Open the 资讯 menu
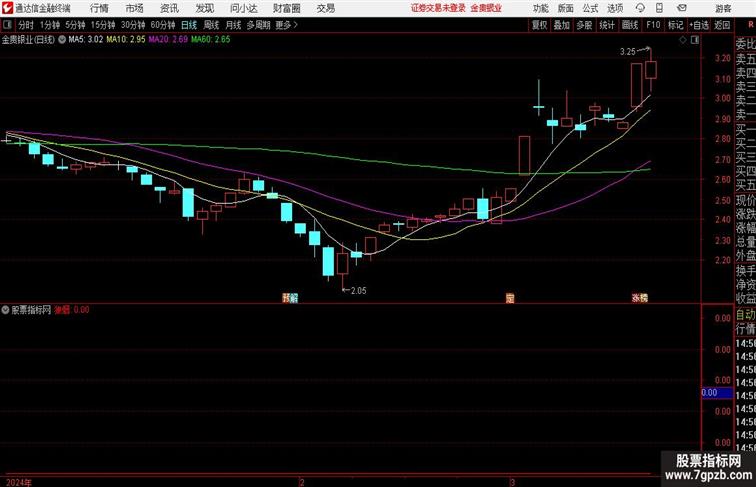The width and height of the screenshot is (756, 487). pyautogui.click(x=169, y=8)
